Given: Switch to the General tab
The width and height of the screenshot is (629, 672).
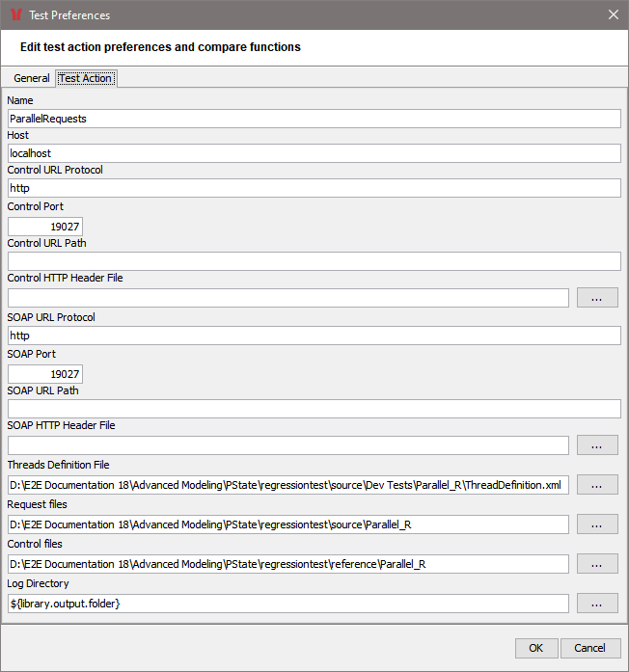Looking at the screenshot, I should pyautogui.click(x=32, y=78).
